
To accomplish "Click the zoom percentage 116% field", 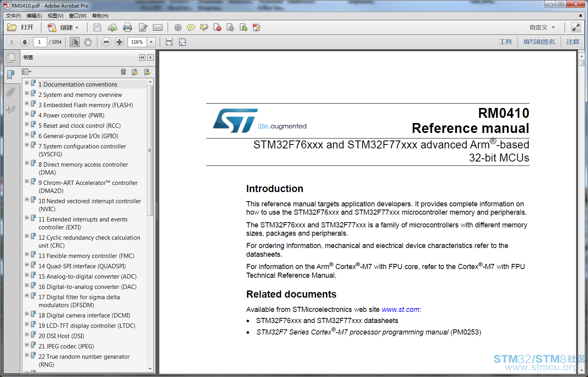I will pyautogui.click(x=137, y=42).
